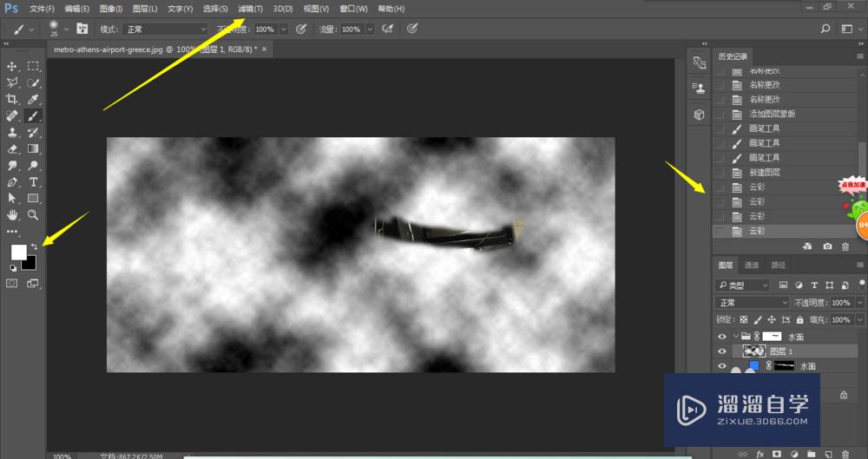Click the background black color swatch
The image size is (868, 459).
coord(30,264)
